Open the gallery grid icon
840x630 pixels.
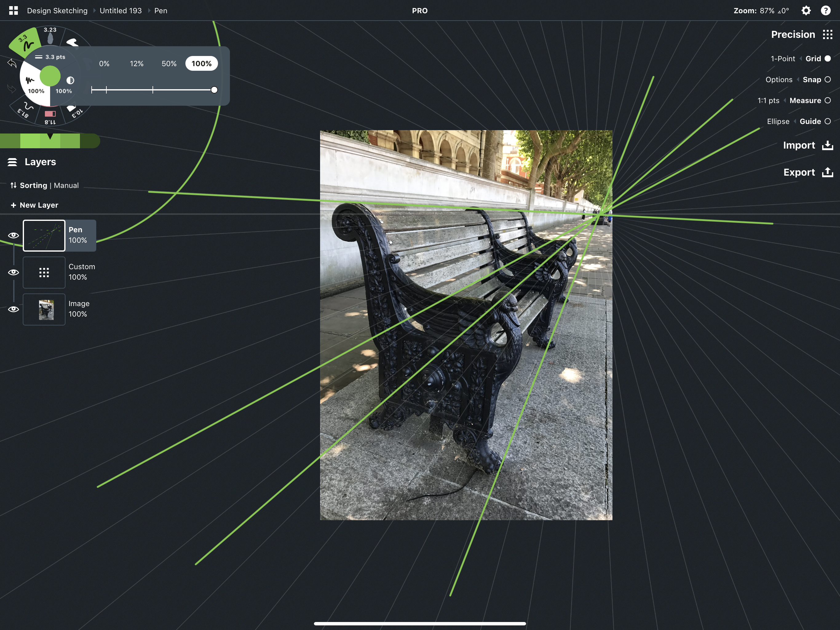point(13,11)
